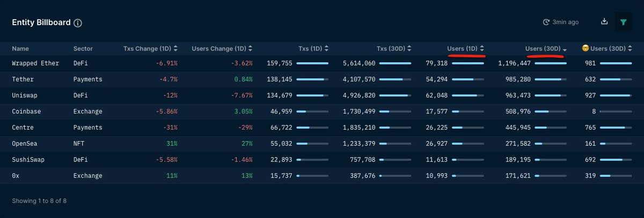Click 0x's 387,676 Txs (30D) value
The image size is (644, 218).
(362, 176)
